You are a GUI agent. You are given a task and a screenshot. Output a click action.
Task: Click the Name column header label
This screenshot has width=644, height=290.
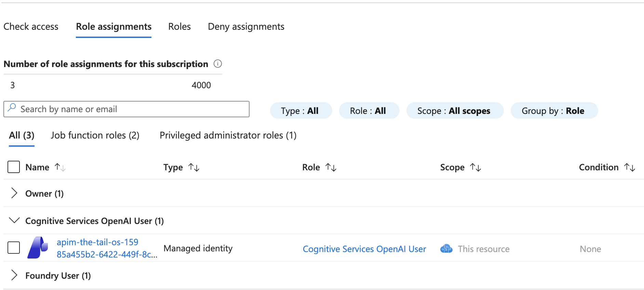[x=37, y=167]
